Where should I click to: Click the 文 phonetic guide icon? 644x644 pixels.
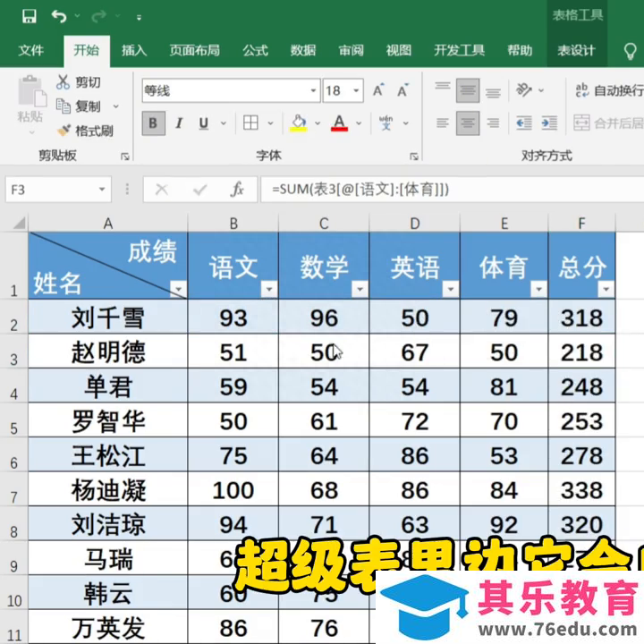(386, 123)
